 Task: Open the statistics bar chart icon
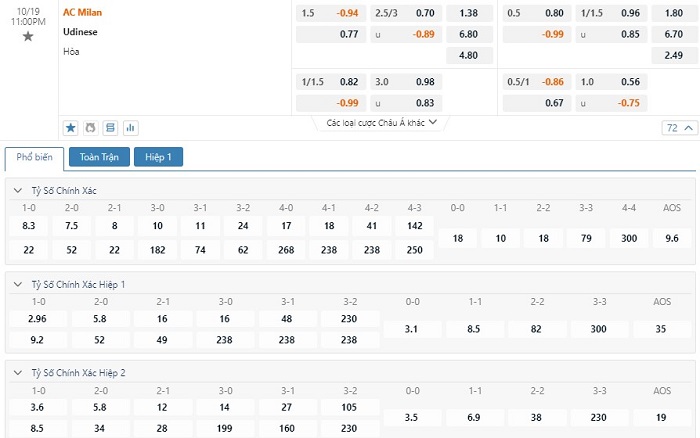[130, 128]
